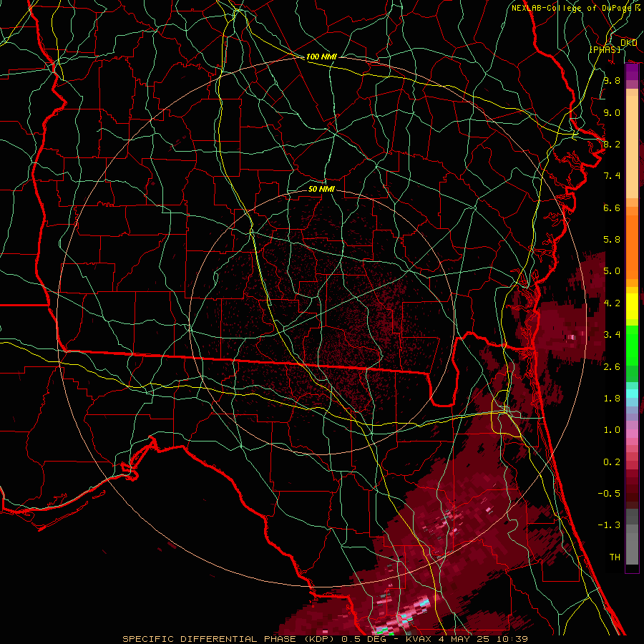The width and height of the screenshot is (644, 644).
Task: Click the 2.6 legend value
Action: [x=612, y=367]
